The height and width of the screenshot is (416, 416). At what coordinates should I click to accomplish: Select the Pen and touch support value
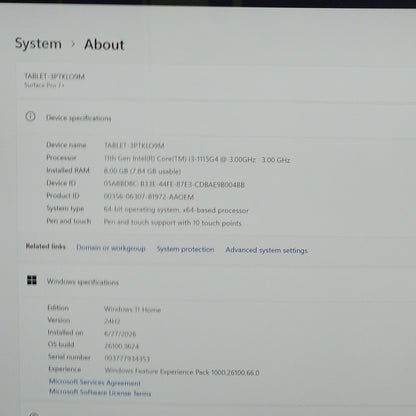pyautogui.click(x=172, y=222)
